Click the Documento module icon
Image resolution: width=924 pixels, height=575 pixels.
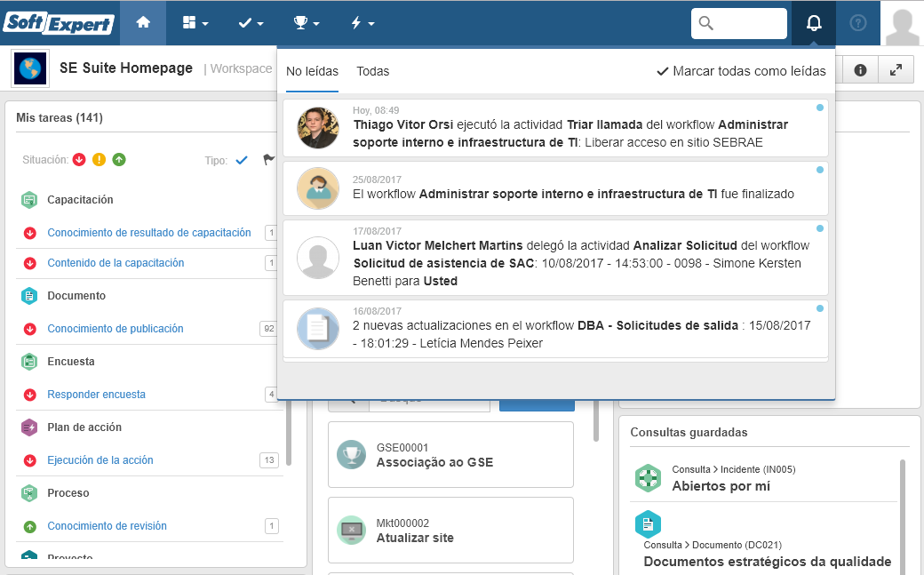pos(28,296)
